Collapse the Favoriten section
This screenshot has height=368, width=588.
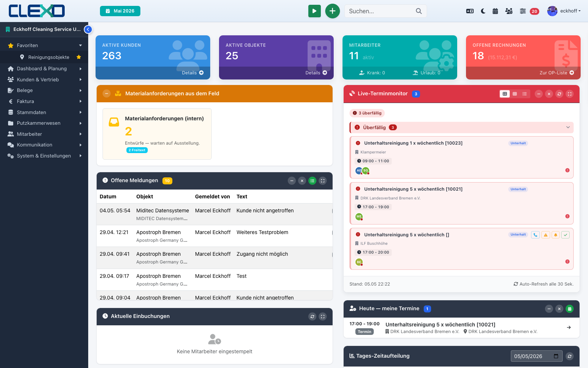(44, 45)
